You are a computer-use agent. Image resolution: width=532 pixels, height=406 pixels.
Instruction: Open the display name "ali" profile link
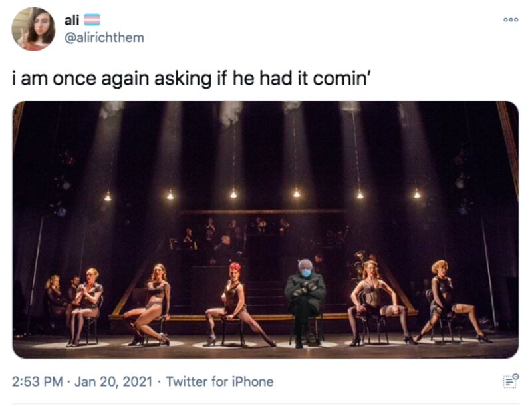pos(71,21)
